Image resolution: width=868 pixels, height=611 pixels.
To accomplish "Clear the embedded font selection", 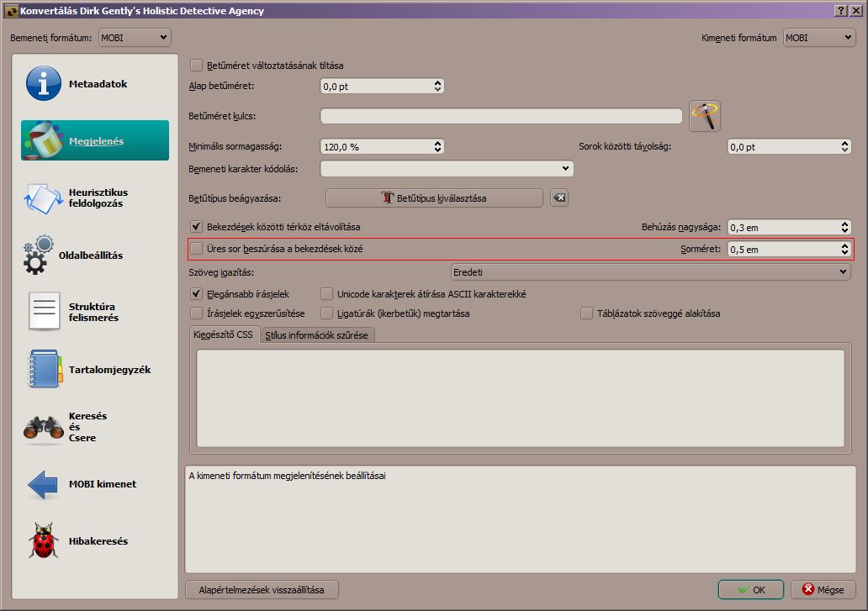I will click(559, 198).
